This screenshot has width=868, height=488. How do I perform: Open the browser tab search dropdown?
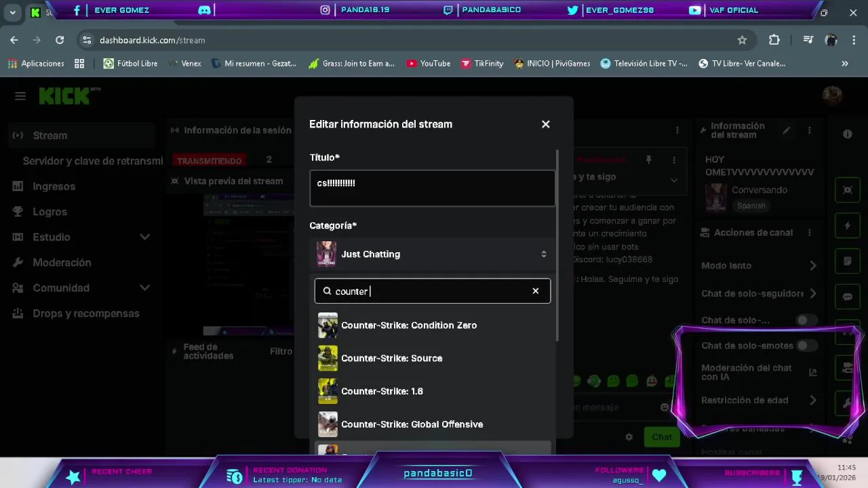(x=12, y=12)
